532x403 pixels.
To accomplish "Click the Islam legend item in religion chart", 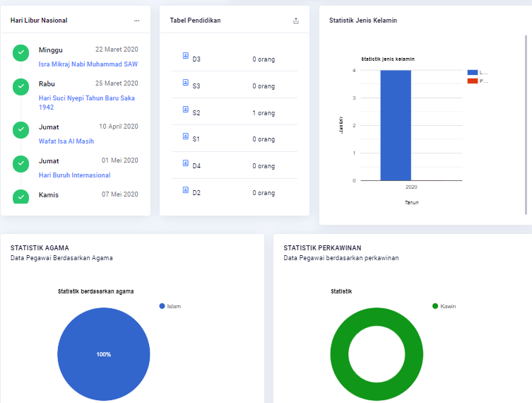I will click(170, 306).
